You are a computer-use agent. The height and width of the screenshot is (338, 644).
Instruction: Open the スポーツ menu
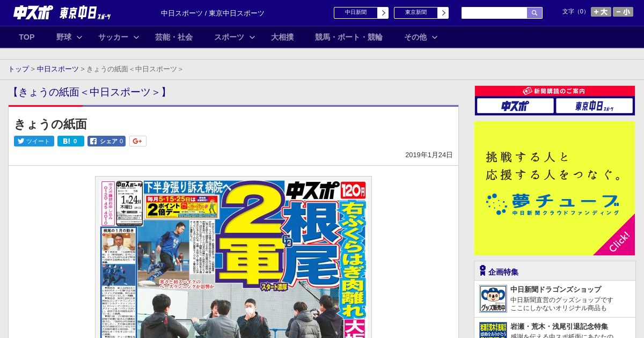click(229, 37)
